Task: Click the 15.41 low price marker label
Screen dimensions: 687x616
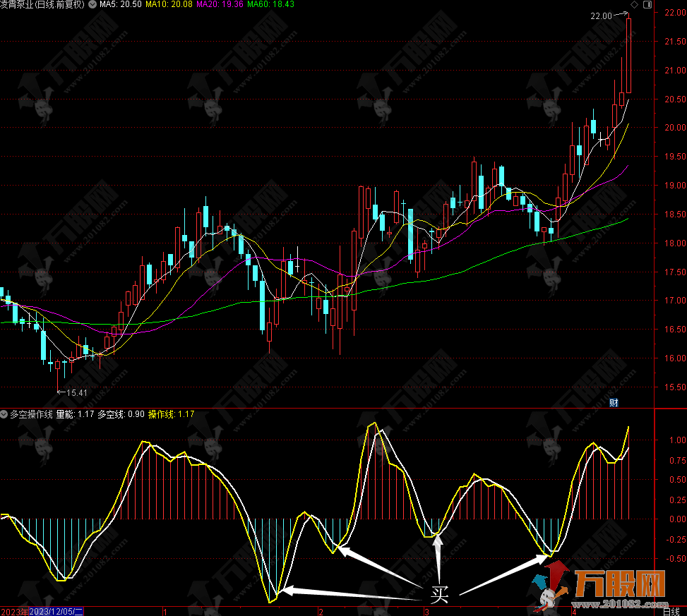Action: [77, 393]
